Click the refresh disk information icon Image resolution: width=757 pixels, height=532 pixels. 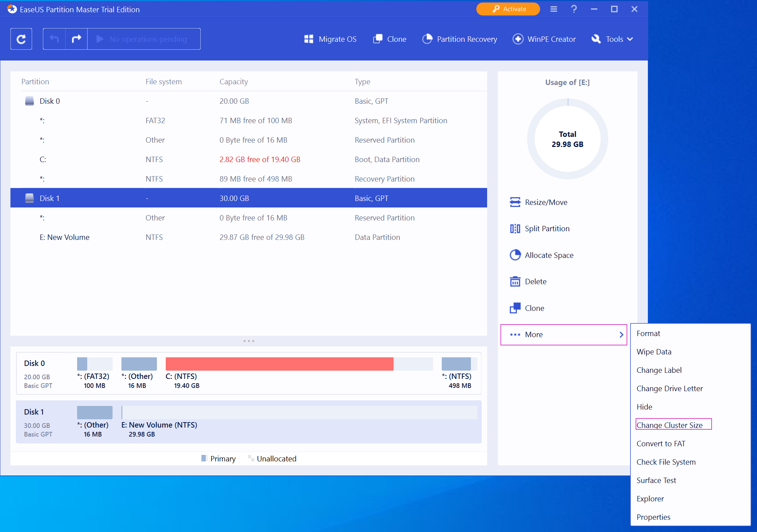(21, 39)
